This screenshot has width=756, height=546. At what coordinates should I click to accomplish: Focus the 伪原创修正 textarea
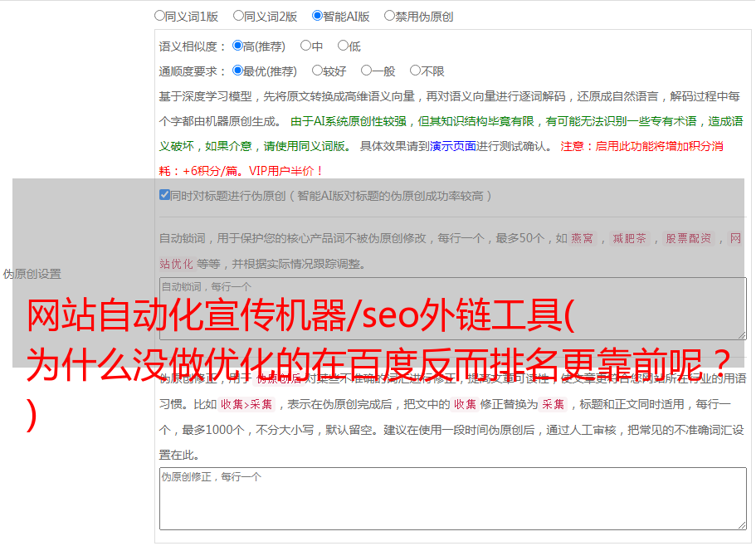[453, 499]
